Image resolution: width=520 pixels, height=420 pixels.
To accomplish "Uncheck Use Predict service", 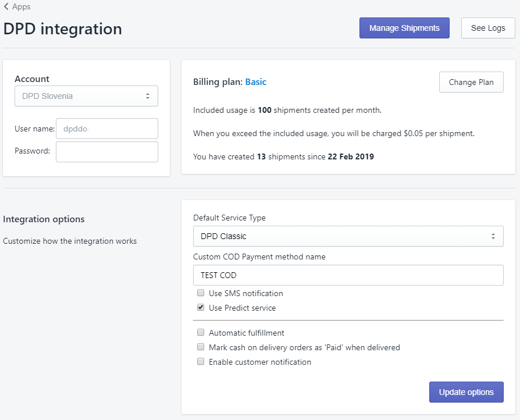I will click(201, 308).
